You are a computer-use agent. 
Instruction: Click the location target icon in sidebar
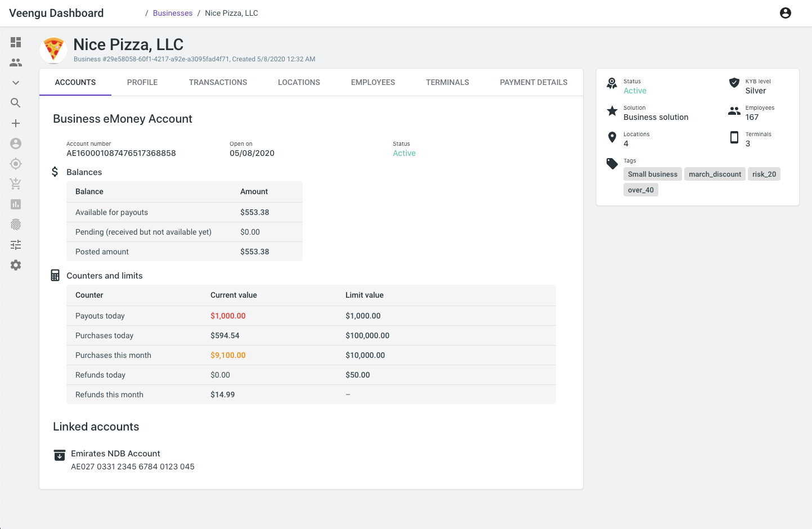tap(15, 164)
